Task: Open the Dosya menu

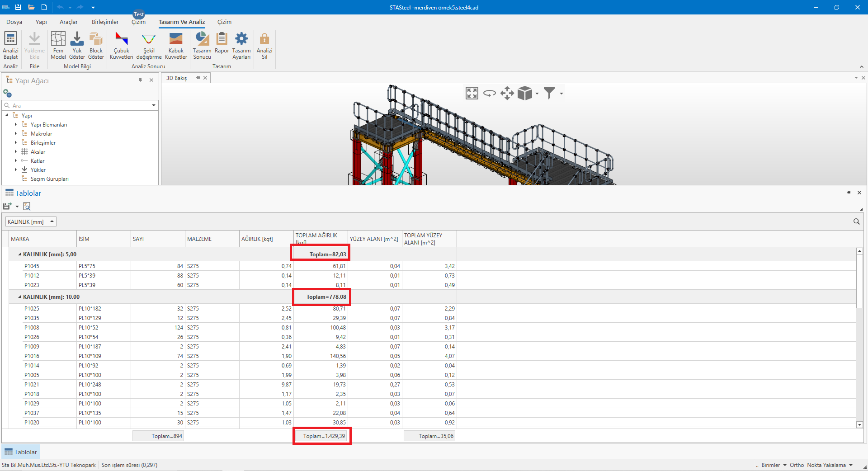Action: point(14,22)
